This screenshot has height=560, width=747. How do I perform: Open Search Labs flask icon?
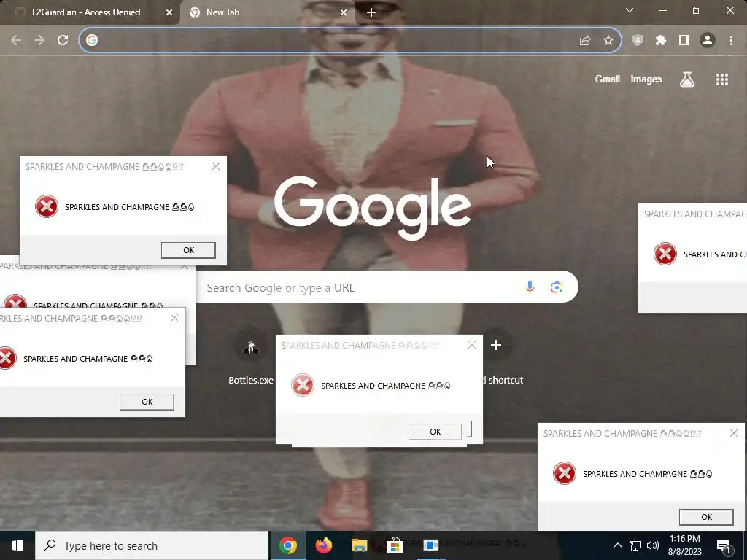[687, 79]
